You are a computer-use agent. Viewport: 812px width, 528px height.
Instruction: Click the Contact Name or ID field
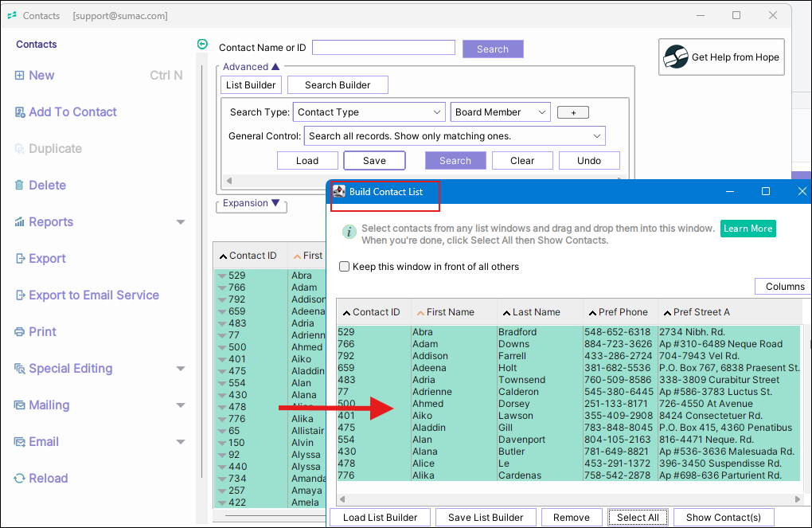(x=383, y=48)
